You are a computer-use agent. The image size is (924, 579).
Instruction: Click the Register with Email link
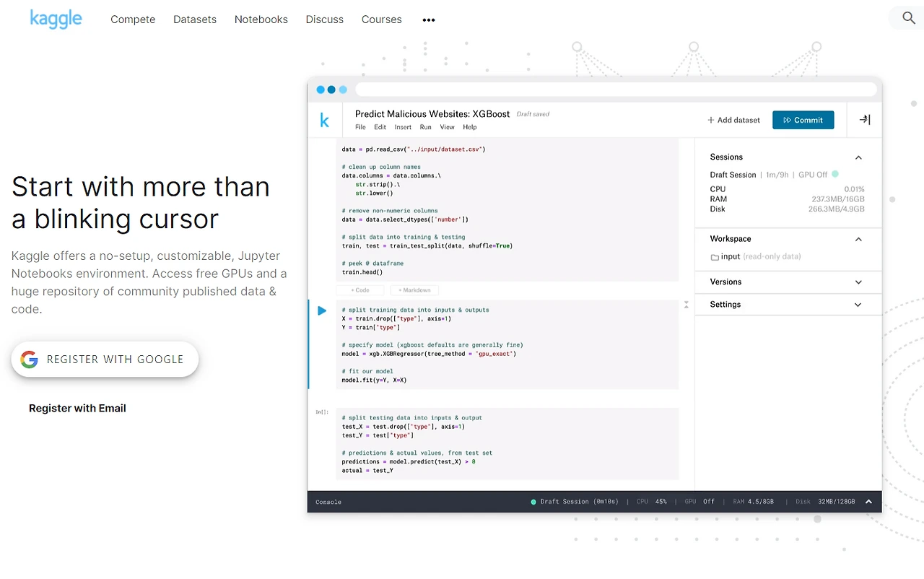point(77,409)
